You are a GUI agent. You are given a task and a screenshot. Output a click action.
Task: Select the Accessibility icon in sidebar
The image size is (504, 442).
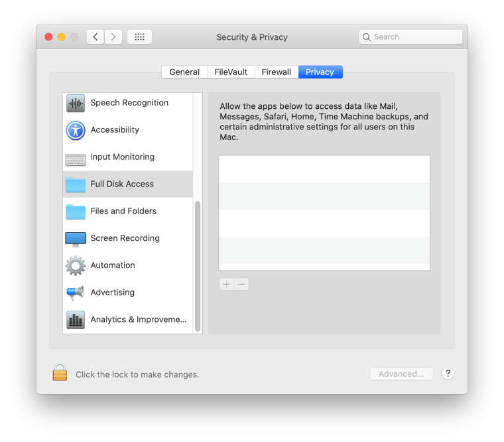pyautogui.click(x=76, y=130)
